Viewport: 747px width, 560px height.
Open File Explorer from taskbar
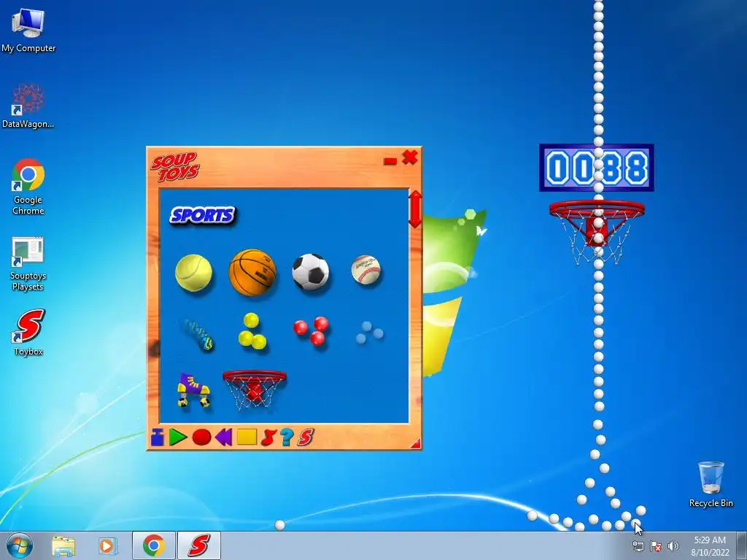[x=63, y=545]
